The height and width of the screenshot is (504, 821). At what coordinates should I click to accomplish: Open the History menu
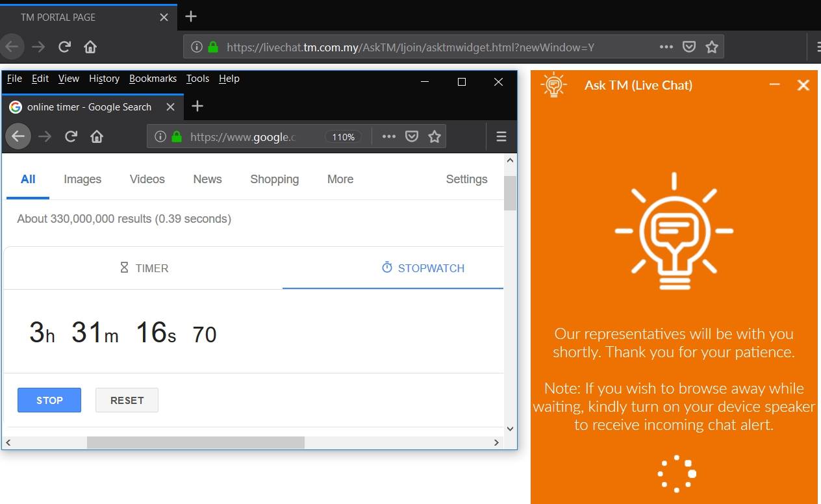click(x=104, y=79)
